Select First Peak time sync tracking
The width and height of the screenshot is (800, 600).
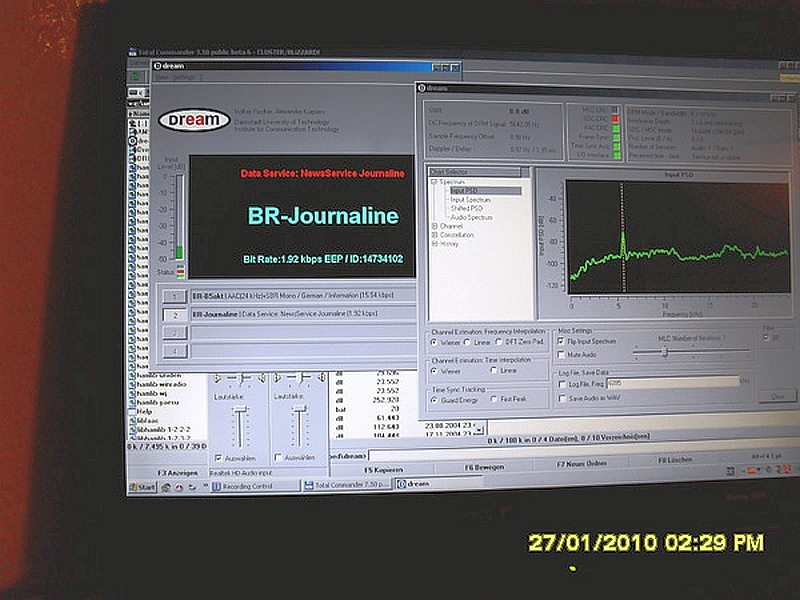(493, 399)
